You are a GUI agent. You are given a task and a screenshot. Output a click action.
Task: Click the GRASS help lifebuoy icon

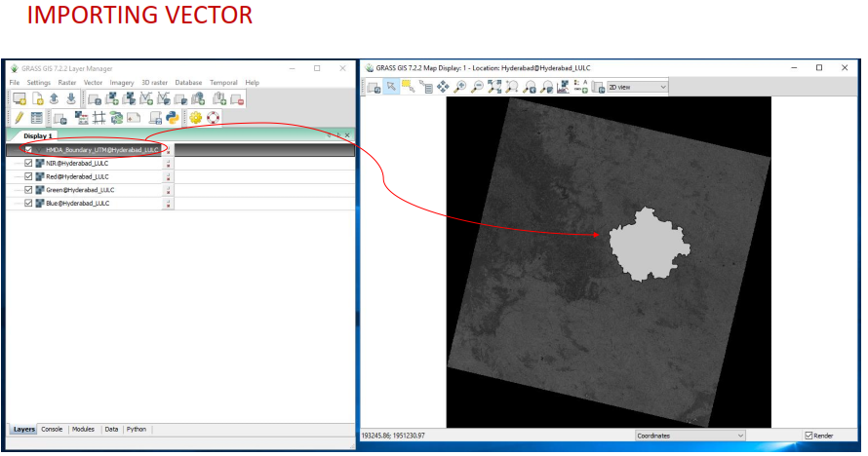tap(213, 118)
